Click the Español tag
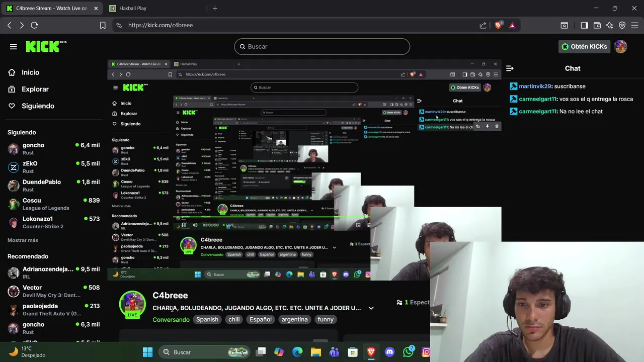Image resolution: width=644 pixels, height=362 pixels. pos(261,319)
